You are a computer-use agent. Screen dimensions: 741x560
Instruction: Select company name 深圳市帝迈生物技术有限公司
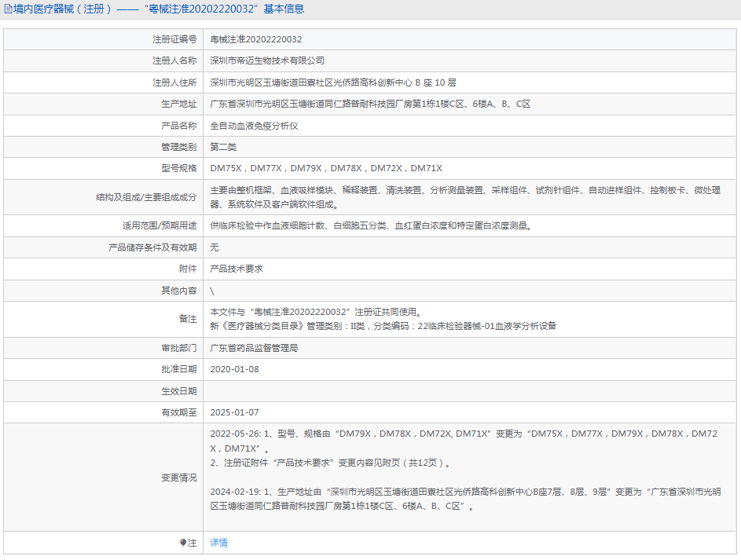coord(267,60)
